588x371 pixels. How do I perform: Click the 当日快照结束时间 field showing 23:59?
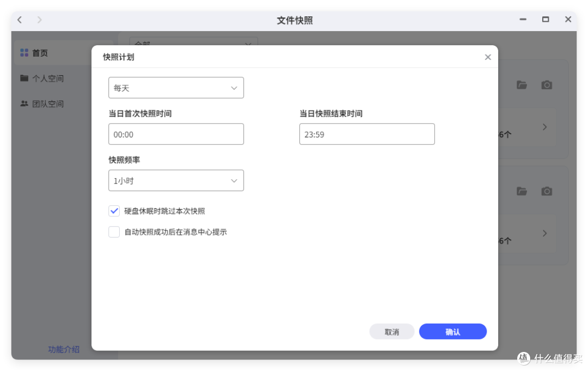(367, 135)
